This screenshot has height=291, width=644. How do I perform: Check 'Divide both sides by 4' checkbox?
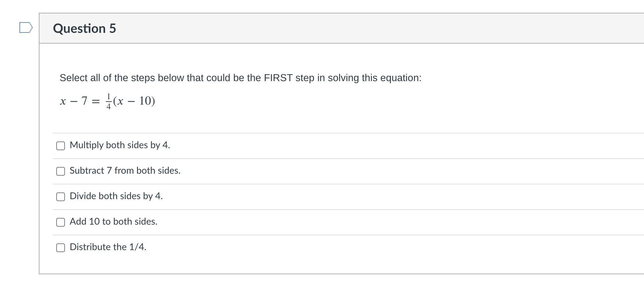[x=61, y=197]
